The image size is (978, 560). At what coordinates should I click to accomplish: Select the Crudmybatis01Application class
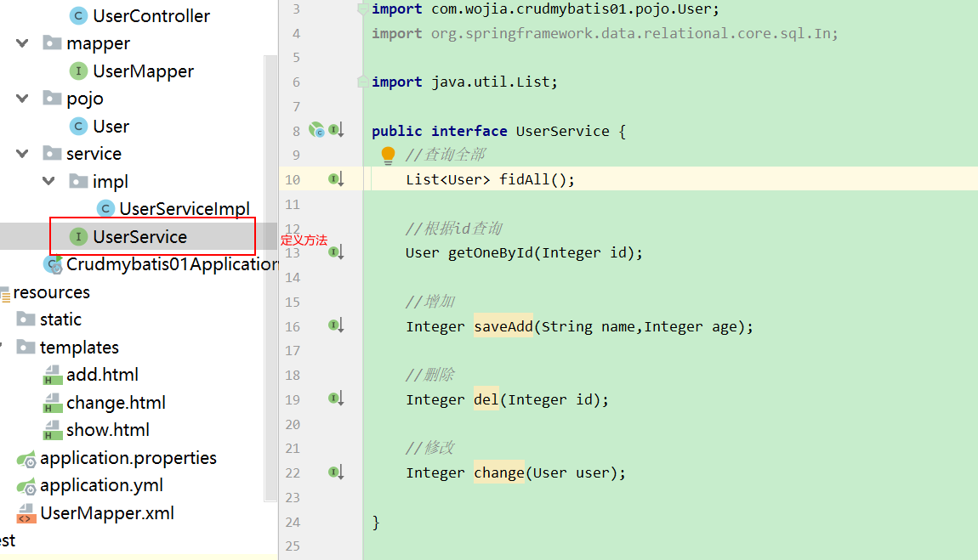[x=172, y=264]
